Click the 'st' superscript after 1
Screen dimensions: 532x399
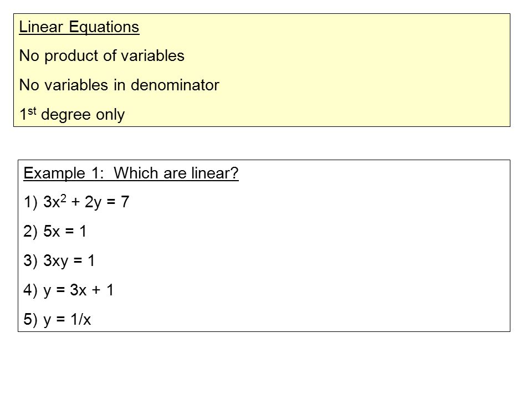tap(32, 111)
